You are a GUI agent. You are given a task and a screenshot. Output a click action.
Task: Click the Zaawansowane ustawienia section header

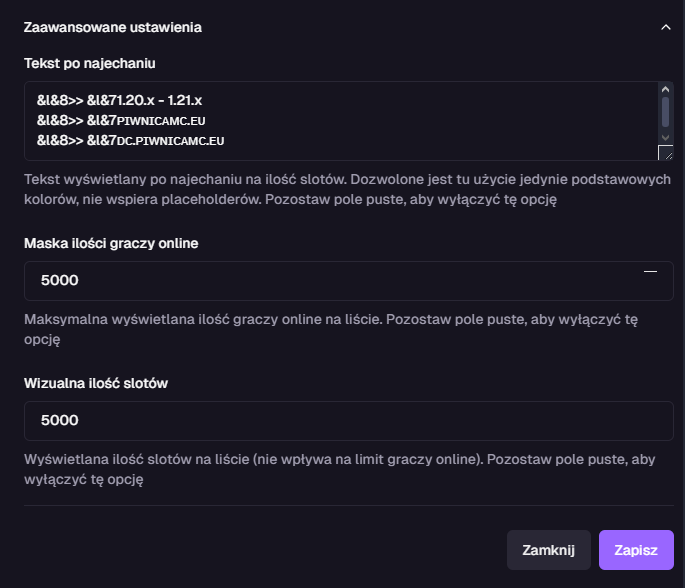point(113,28)
